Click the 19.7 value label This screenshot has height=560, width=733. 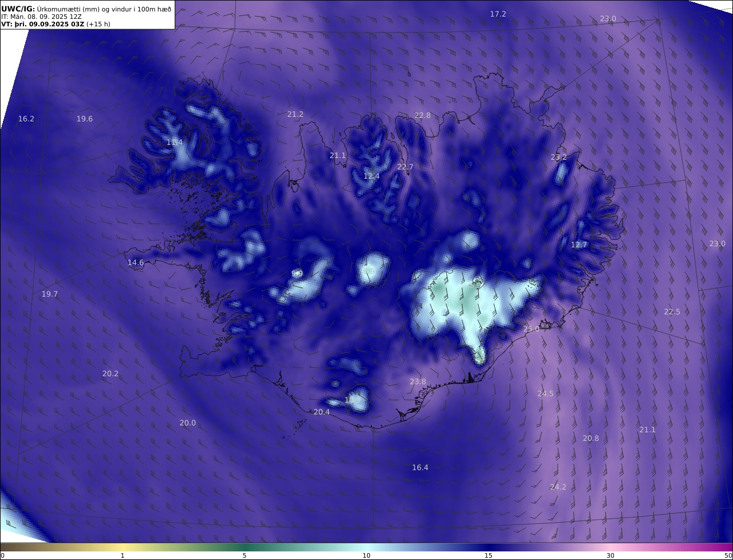(x=50, y=294)
